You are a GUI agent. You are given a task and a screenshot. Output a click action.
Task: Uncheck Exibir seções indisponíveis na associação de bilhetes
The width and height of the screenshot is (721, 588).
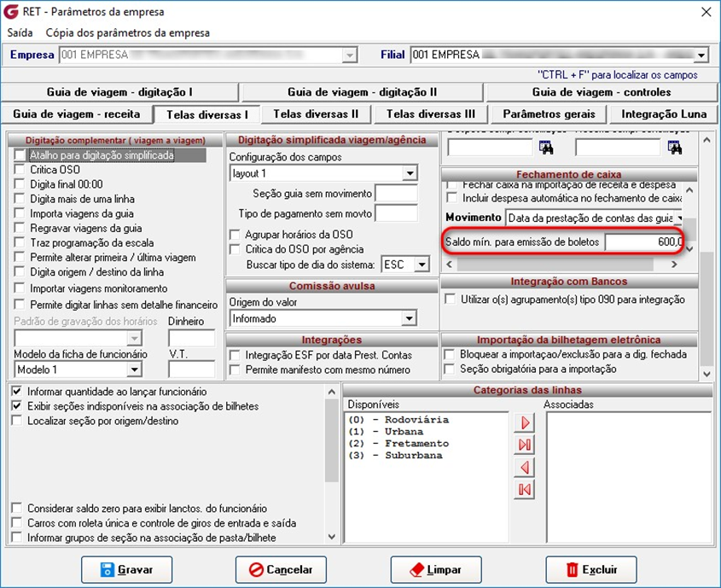point(17,406)
